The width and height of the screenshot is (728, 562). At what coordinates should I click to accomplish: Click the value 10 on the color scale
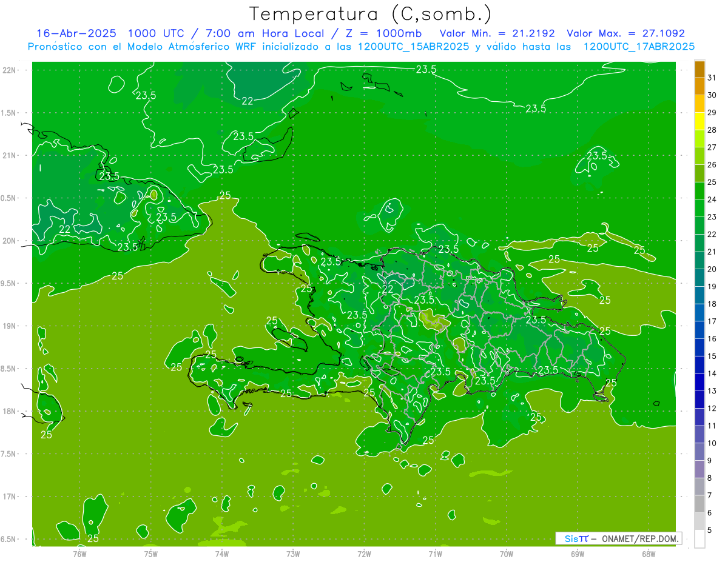[x=712, y=443]
